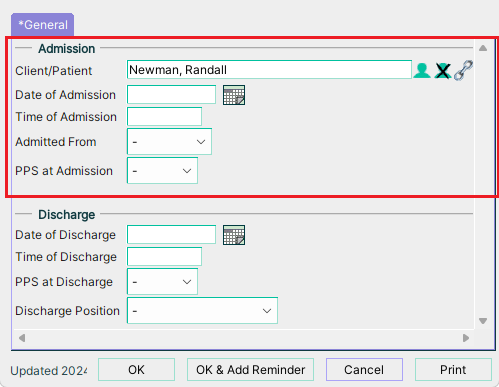
Task: Click the scroll right arrow
Action: coord(466,338)
